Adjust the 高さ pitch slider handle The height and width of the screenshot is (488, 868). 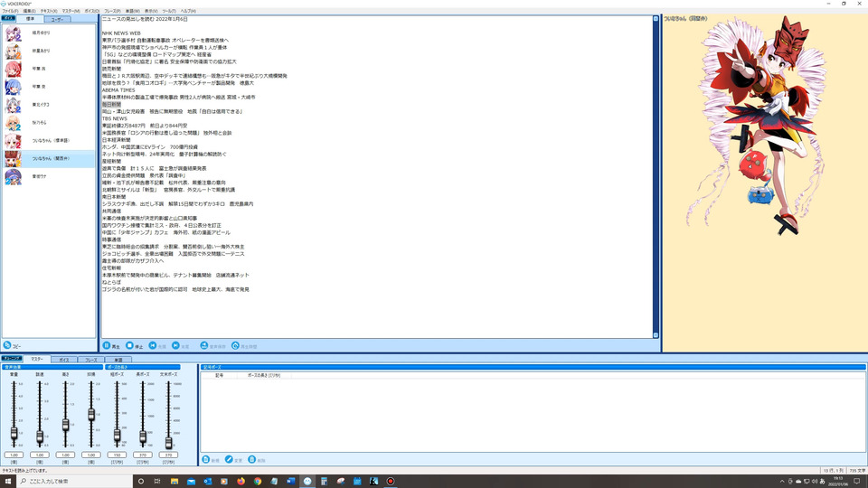[65, 425]
